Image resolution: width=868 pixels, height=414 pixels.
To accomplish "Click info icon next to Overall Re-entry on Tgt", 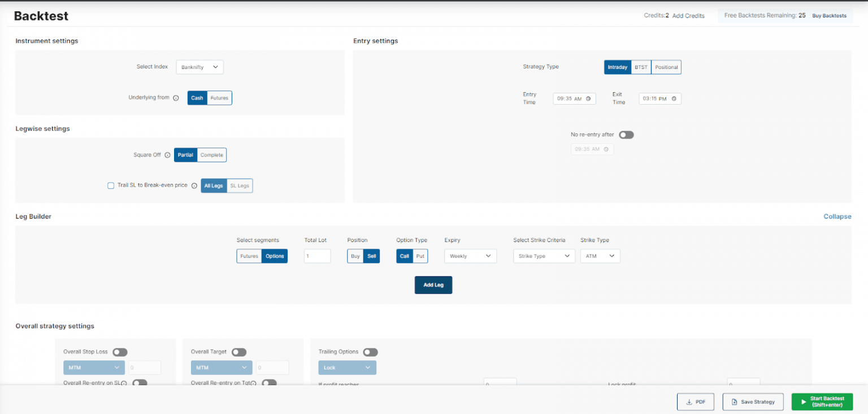I will pyautogui.click(x=253, y=383).
